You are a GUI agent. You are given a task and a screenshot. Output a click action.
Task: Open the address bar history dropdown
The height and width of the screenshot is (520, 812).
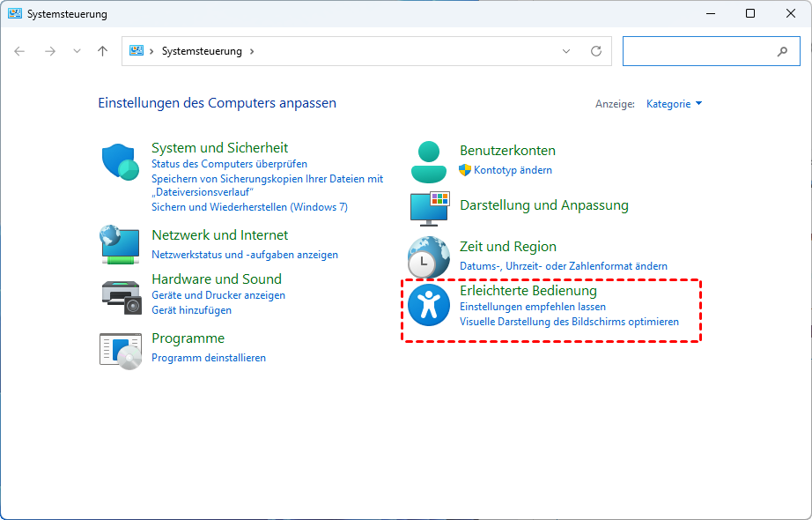coord(566,51)
